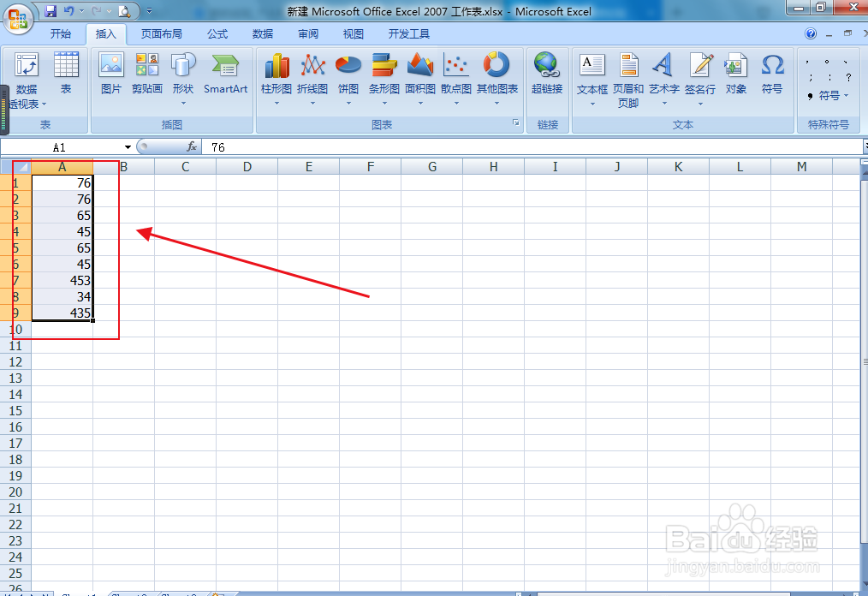Select the 插入 ribbon tab
This screenshot has width=868, height=596.
click(x=106, y=33)
